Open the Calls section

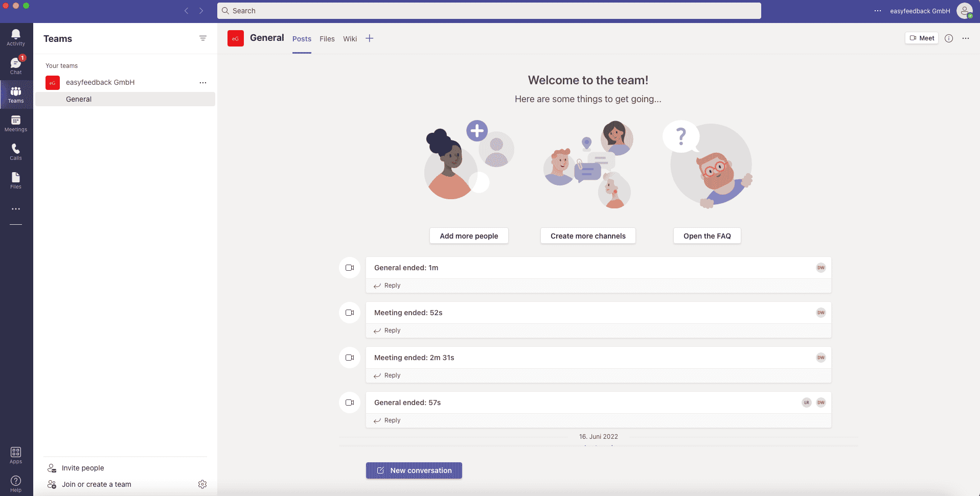coord(16,152)
